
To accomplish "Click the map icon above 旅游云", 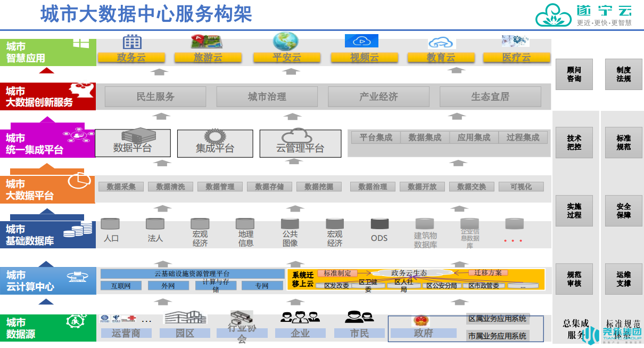I will pyautogui.click(x=207, y=42).
